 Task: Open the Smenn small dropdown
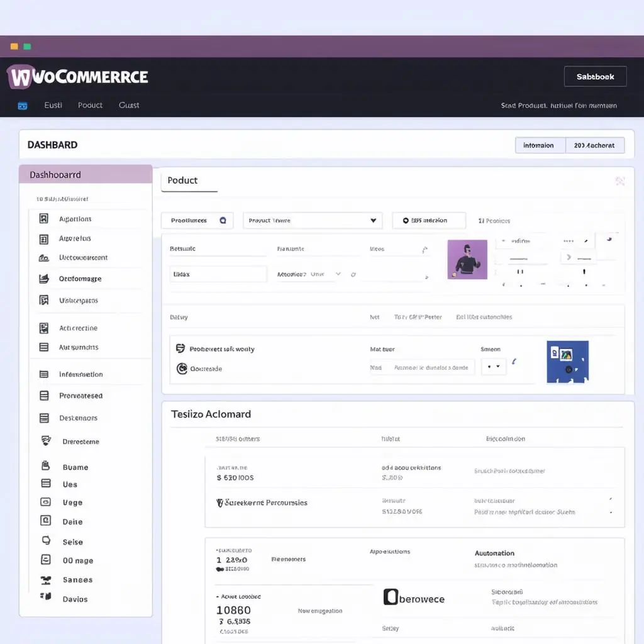coord(493,367)
